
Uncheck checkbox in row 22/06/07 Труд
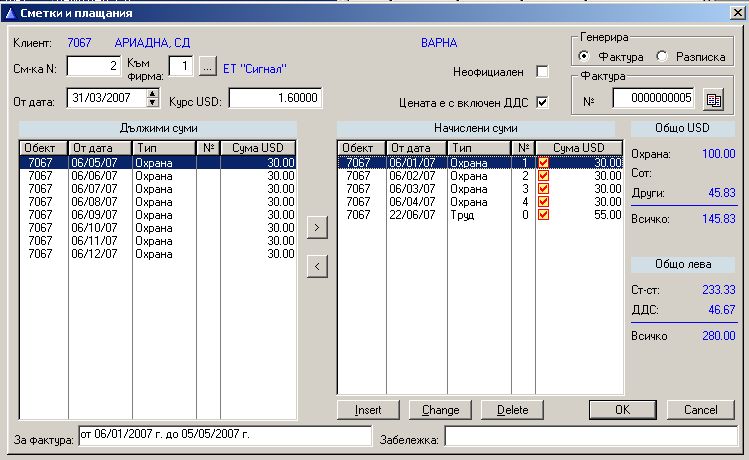pos(543,214)
